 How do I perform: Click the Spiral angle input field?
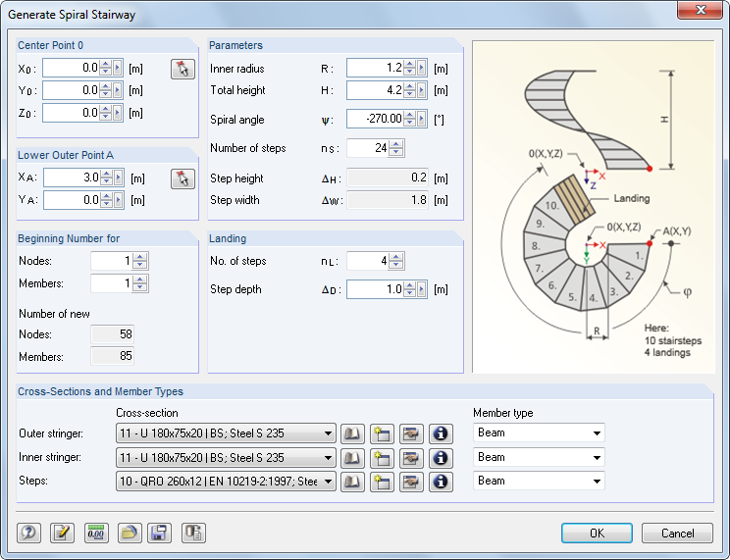click(375, 119)
